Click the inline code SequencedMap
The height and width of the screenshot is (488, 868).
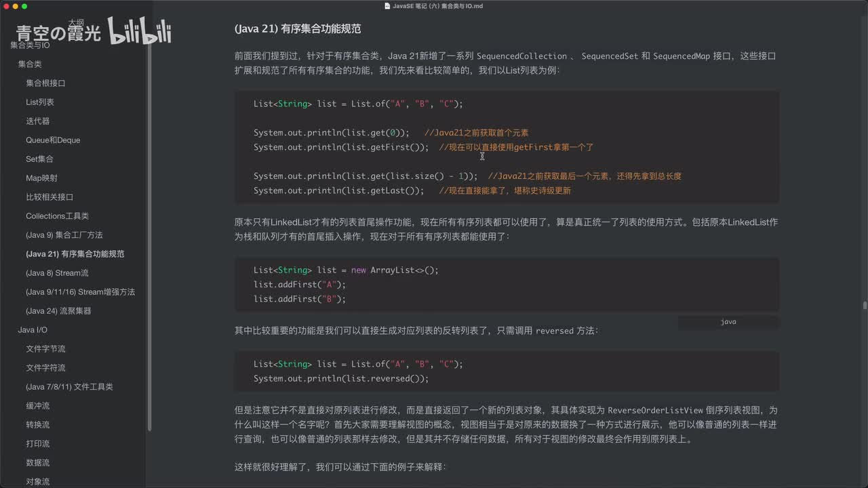coord(682,56)
